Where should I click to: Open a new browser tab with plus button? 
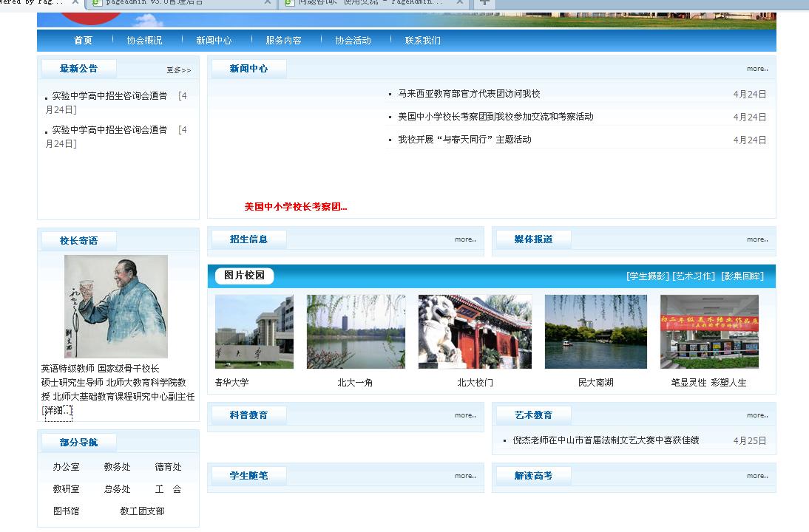click(485, 3)
